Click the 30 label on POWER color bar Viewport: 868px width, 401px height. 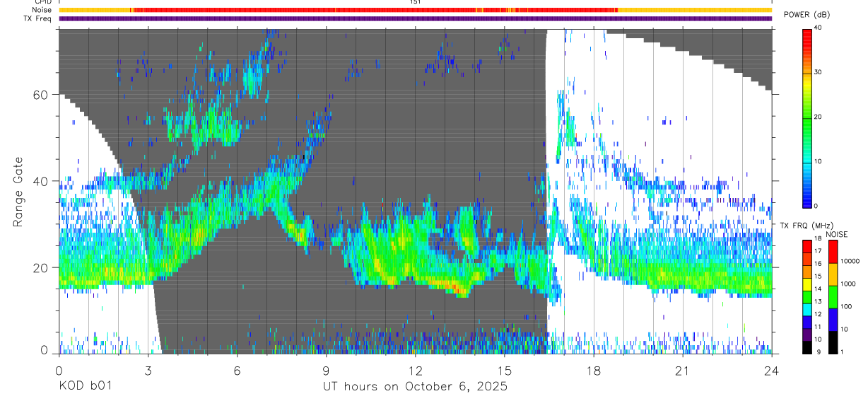click(x=819, y=72)
